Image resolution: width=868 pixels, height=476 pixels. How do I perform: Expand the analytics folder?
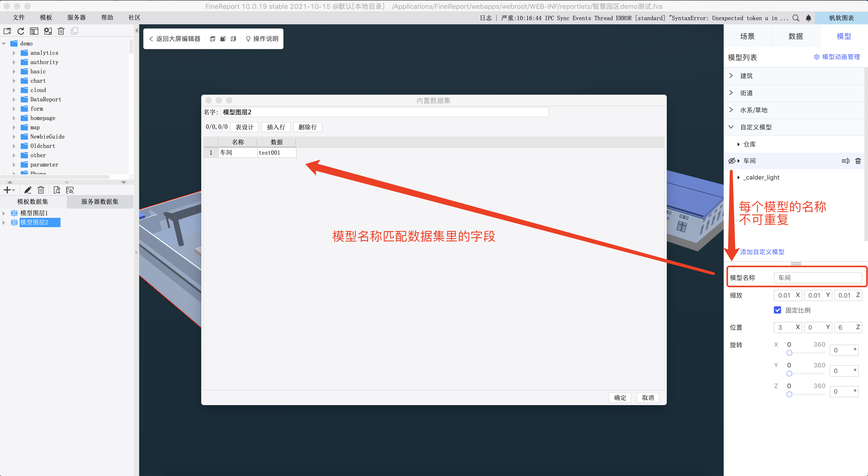(x=14, y=53)
